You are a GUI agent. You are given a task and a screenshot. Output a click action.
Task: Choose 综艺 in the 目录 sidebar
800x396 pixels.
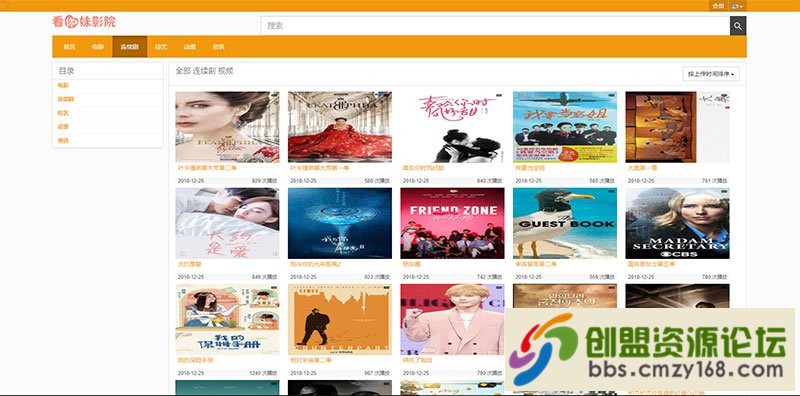(63, 113)
